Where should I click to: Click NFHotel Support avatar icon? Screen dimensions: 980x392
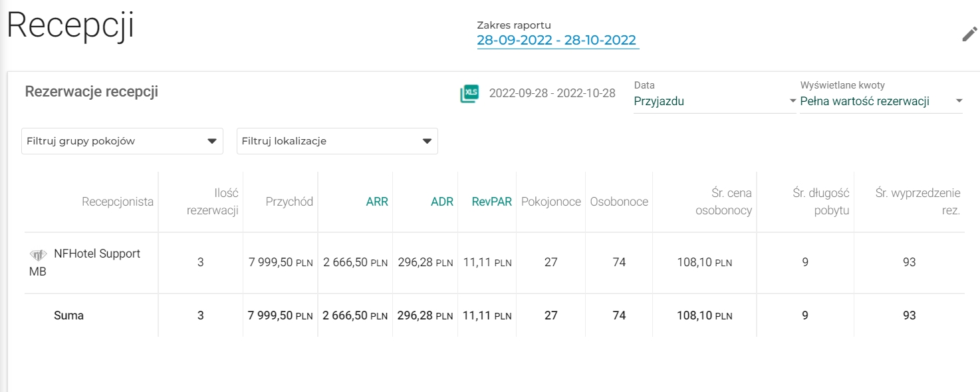point(39,254)
